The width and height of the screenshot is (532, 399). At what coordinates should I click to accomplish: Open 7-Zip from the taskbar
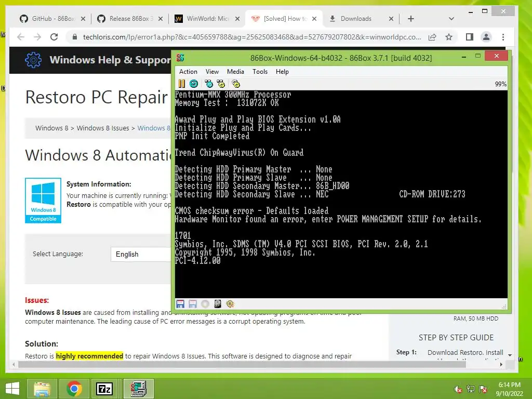pyautogui.click(x=104, y=389)
